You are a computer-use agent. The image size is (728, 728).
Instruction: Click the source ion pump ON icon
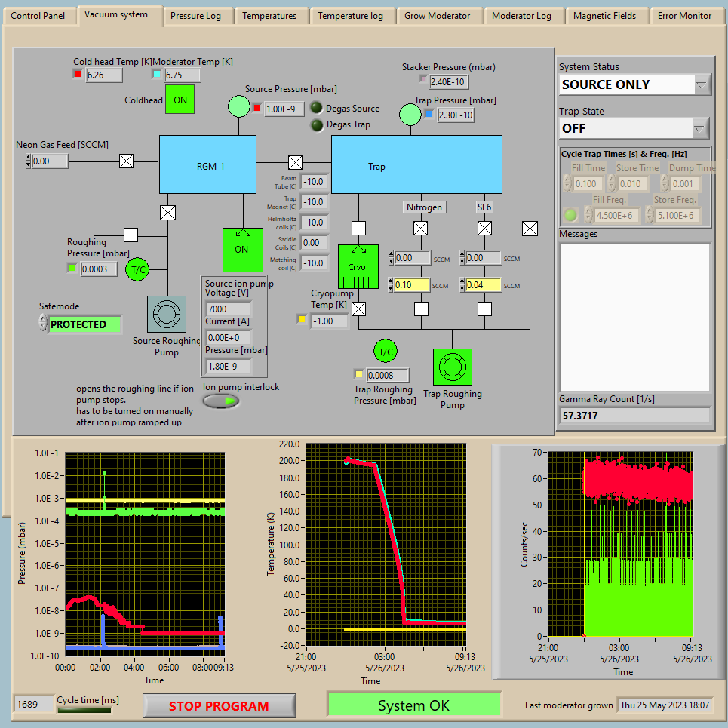(241, 249)
